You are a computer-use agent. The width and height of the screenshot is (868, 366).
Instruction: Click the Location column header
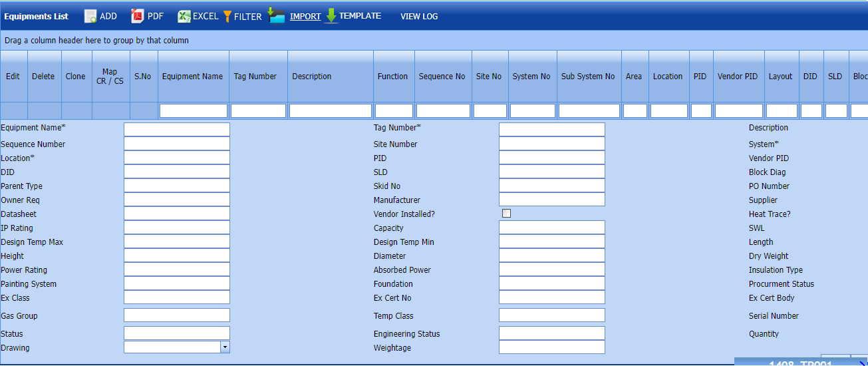pyautogui.click(x=668, y=77)
